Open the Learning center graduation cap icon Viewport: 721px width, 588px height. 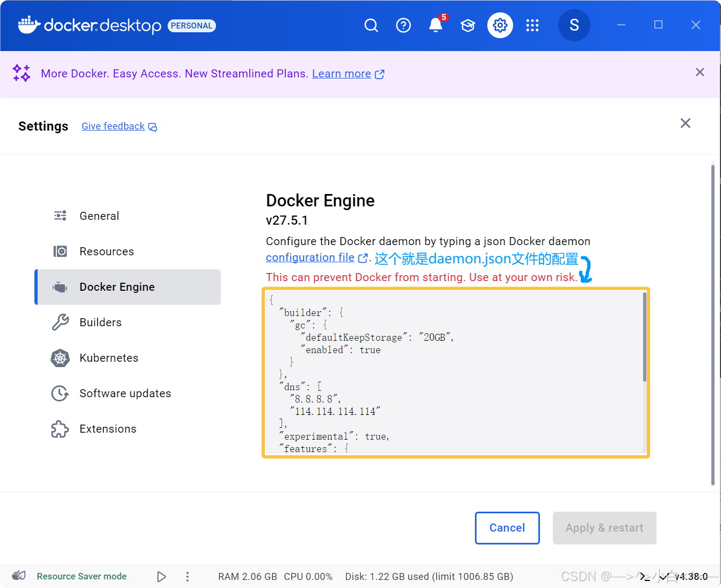pyautogui.click(x=468, y=25)
